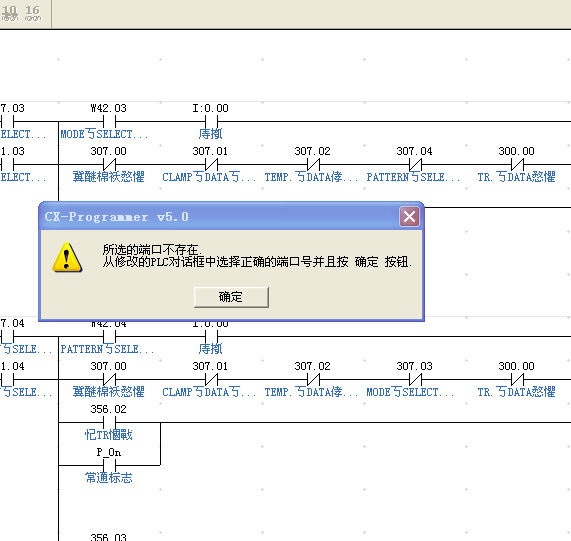Select the 1.04 contact at the left edge
Viewport: 571px width, 541px height.
pyautogui.click(x=7, y=379)
